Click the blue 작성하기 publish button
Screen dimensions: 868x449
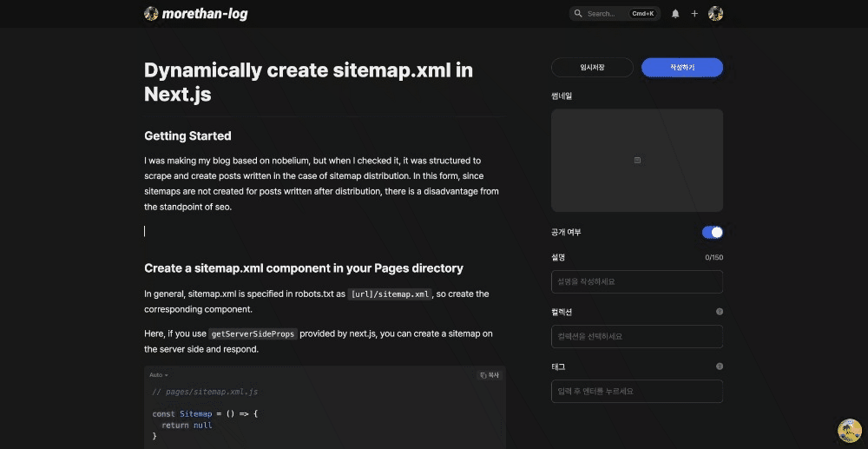pos(682,67)
